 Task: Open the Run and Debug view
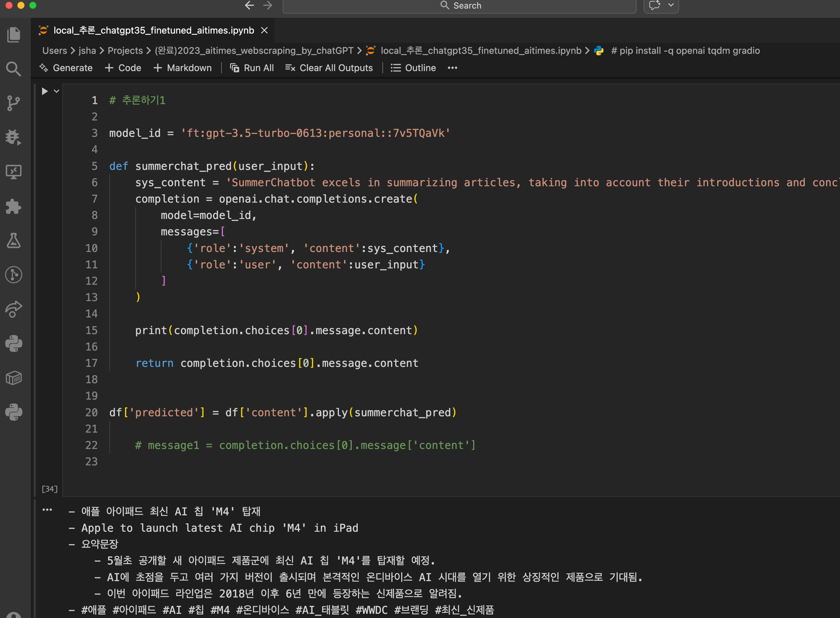14,137
